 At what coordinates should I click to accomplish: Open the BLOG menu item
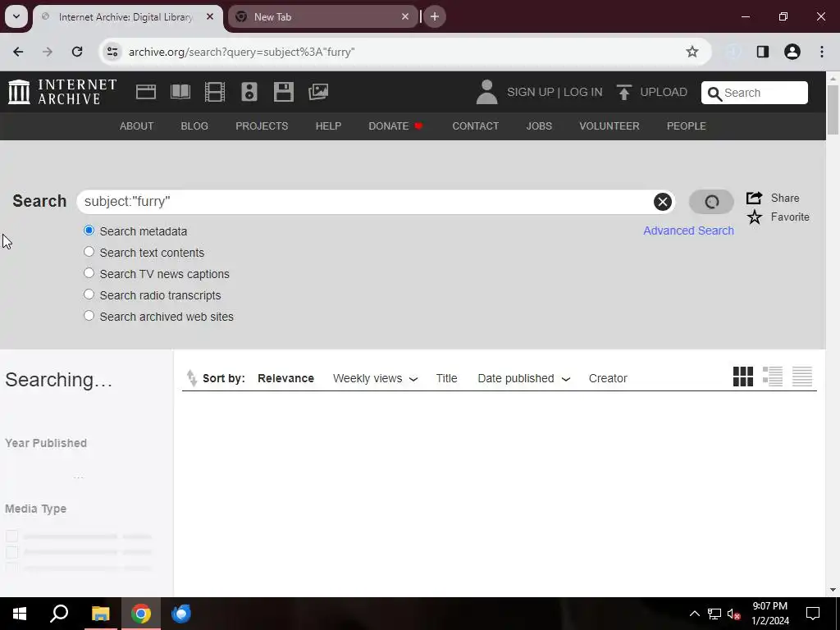point(194,126)
